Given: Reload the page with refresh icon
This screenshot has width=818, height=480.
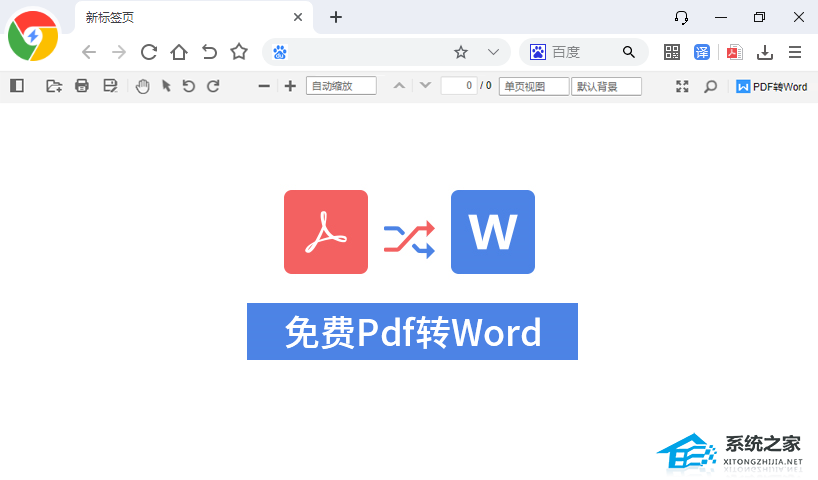Looking at the screenshot, I should click(x=149, y=52).
